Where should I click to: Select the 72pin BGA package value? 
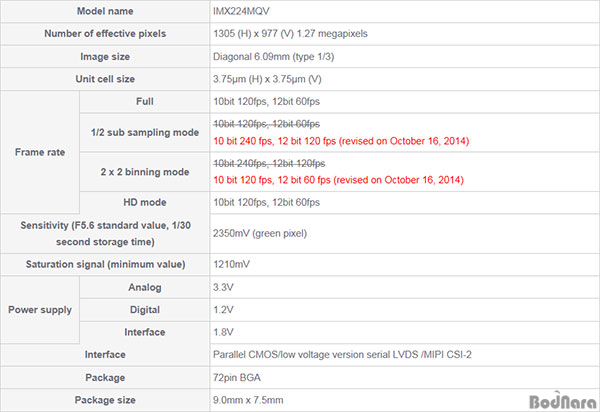pos(236,378)
